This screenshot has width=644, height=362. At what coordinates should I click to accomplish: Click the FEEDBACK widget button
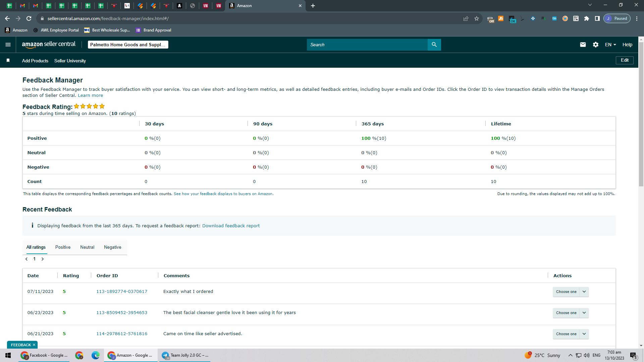(x=21, y=345)
